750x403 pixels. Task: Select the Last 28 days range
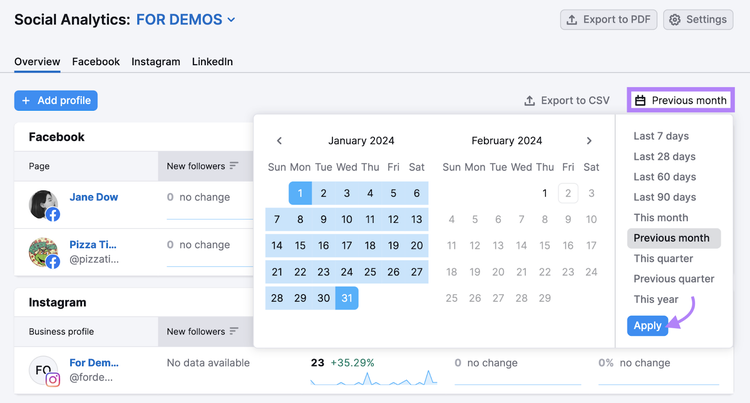(664, 156)
